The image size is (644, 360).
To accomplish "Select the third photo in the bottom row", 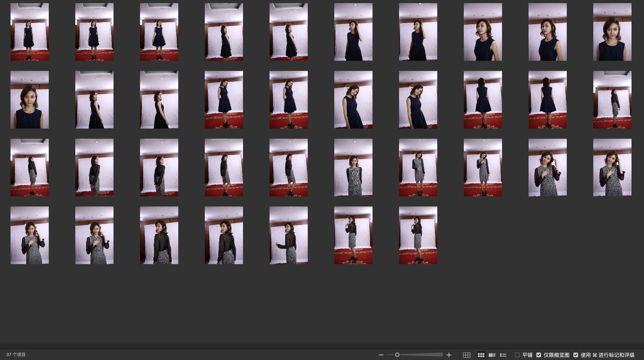I will point(159,235).
